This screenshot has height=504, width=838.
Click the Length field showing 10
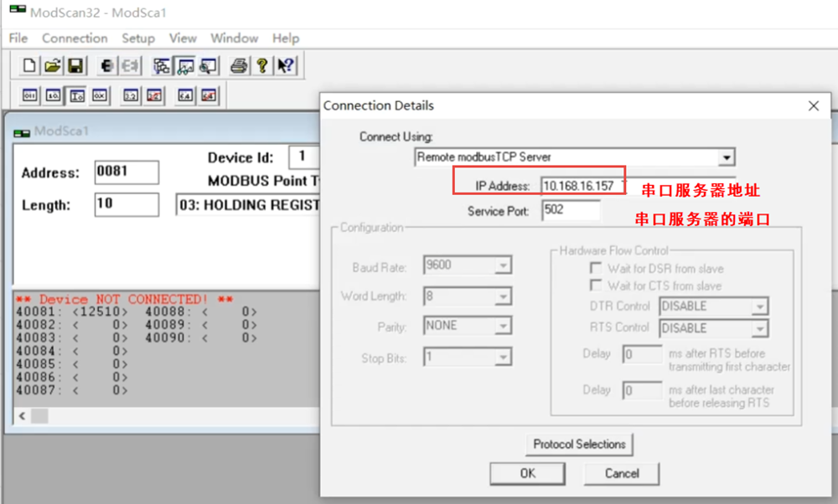tap(127, 204)
